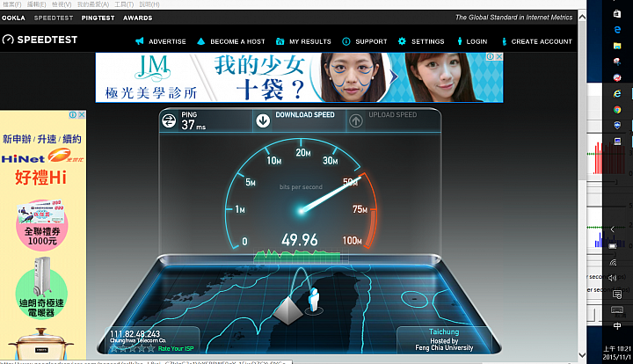633x364 pixels.
Task: Click the SUPPORT link
Action: click(371, 41)
